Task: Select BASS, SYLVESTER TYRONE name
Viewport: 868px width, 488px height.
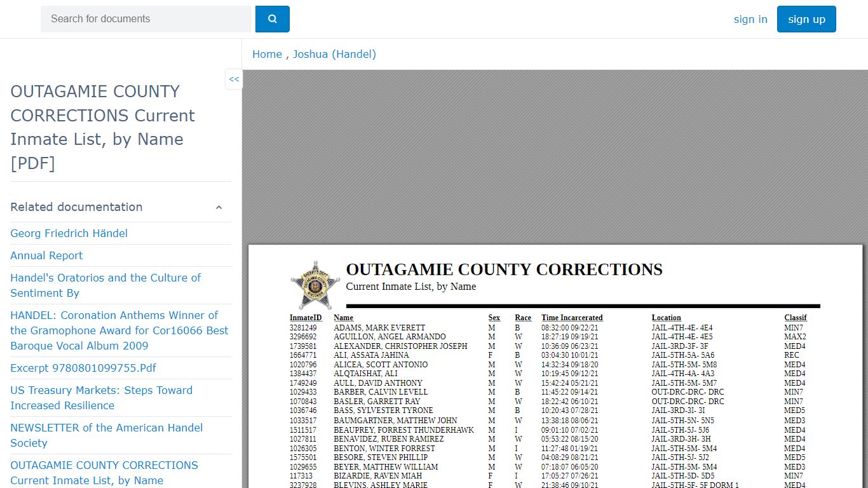Action: 383,410
